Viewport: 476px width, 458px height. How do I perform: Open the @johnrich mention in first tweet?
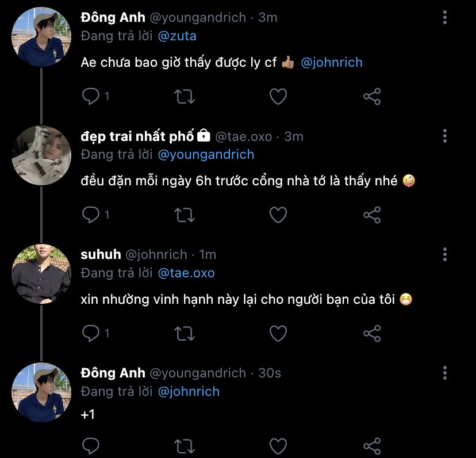pyautogui.click(x=332, y=62)
